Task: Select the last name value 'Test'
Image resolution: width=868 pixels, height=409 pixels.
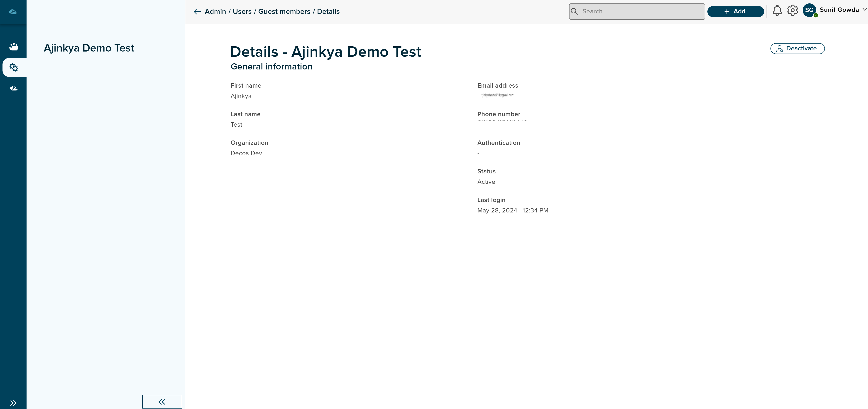Action: pyautogui.click(x=236, y=125)
